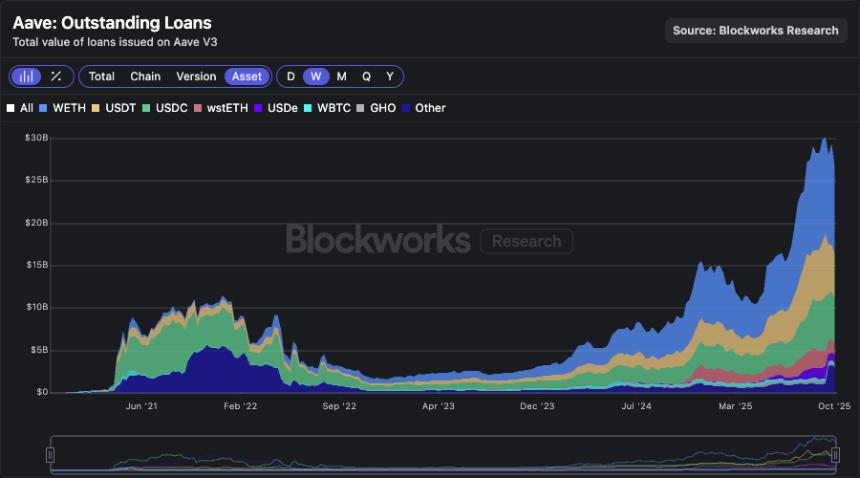Click left handle of range slider
The height and width of the screenshot is (478, 860).
click(x=50, y=455)
